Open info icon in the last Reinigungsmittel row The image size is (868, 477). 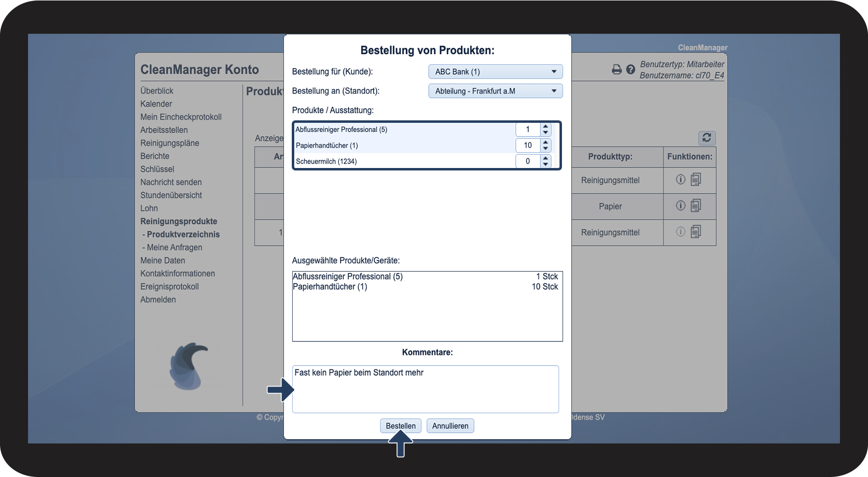pos(680,231)
